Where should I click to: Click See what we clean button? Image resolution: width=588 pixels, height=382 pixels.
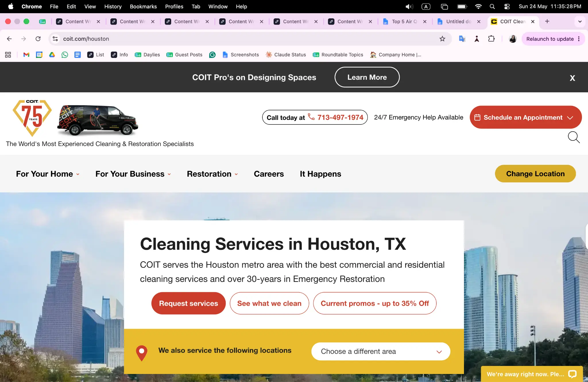tap(269, 303)
